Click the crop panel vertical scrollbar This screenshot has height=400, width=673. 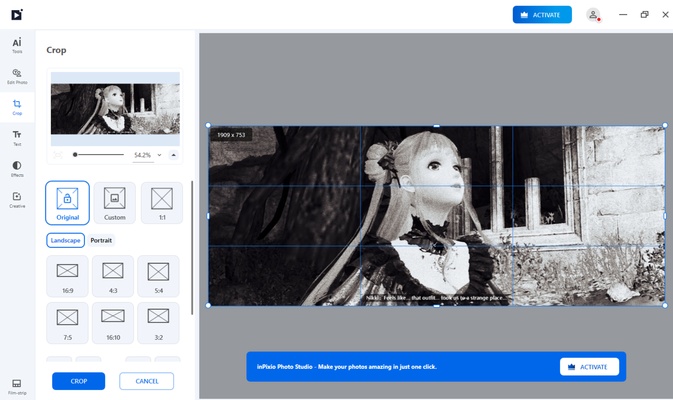(x=192, y=248)
